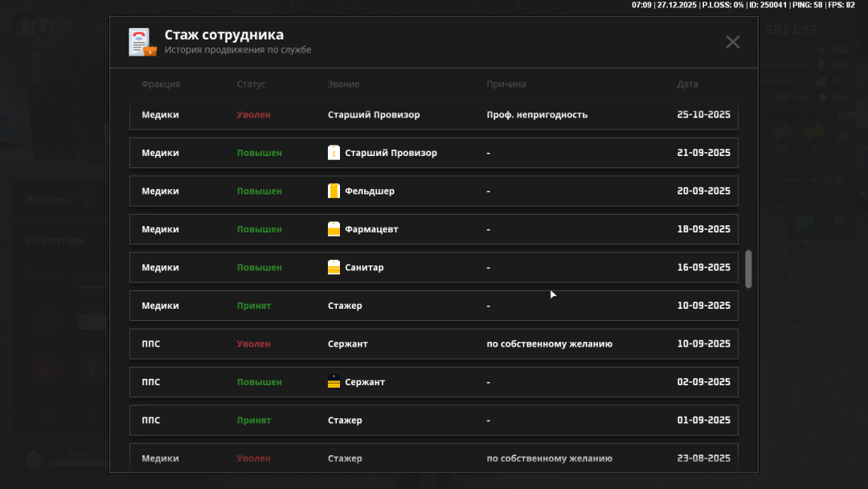This screenshot has height=489, width=868.
Task: Click the Статус column header
Action: pos(251,84)
